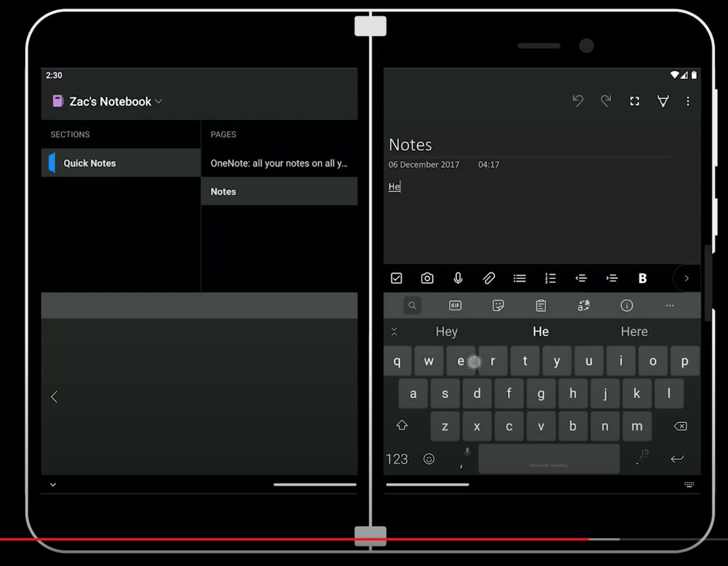Tap the Shift key
Viewport: 728px width, 566px height.
[402, 426]
